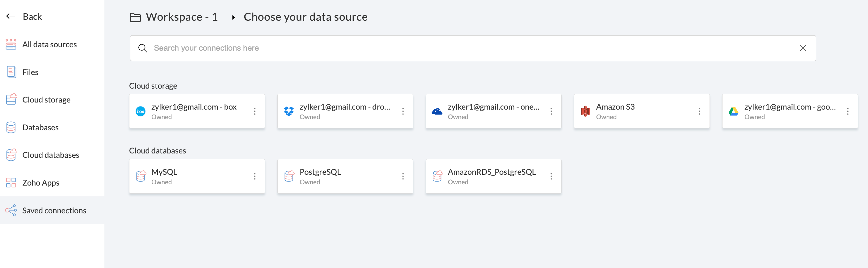Open All data sources in sidebar
The image size is (868, 268).
[49, 44]
